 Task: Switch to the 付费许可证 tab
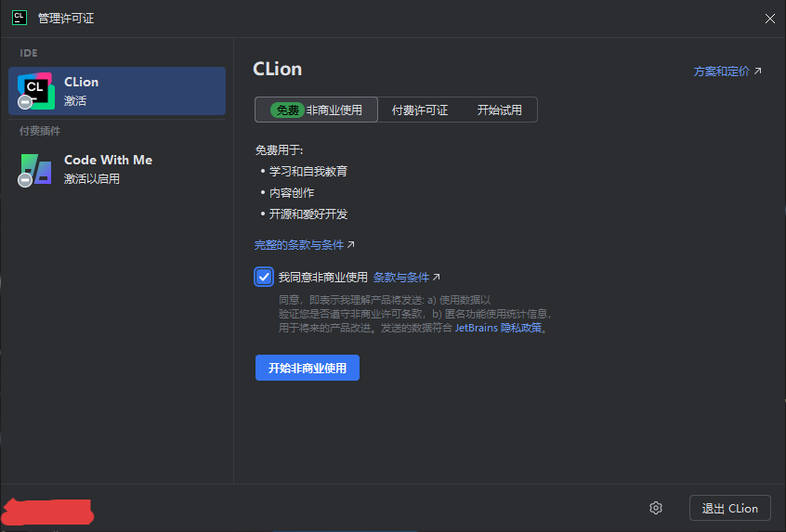420,110
